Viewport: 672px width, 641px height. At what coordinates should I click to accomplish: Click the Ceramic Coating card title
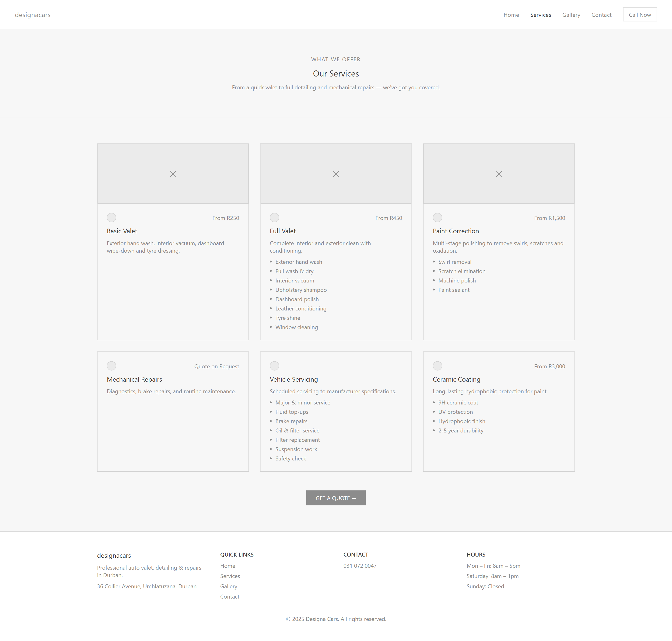pos(456,379)
